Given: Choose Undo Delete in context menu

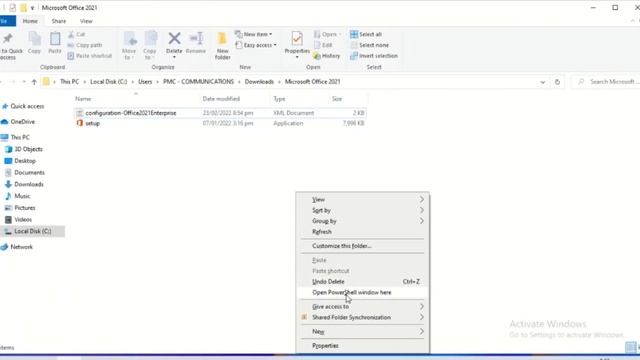Looking at the screenshot, I should pos(362,282).
